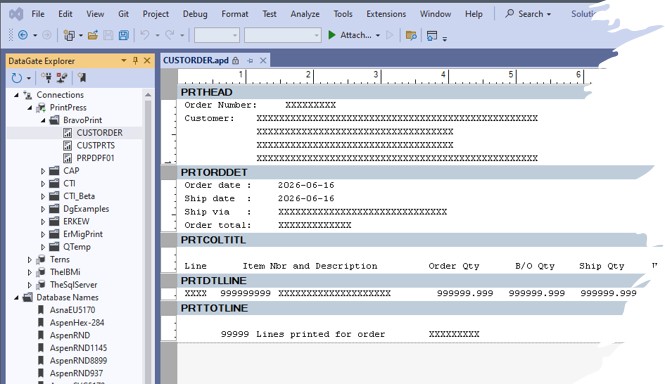Open the Debug menu
This screenshot has height=384, width=665.
click(195, 14)
